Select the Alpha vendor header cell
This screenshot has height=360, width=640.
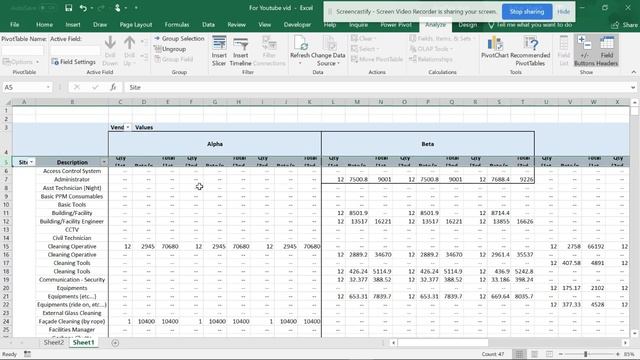click(215, 144)
